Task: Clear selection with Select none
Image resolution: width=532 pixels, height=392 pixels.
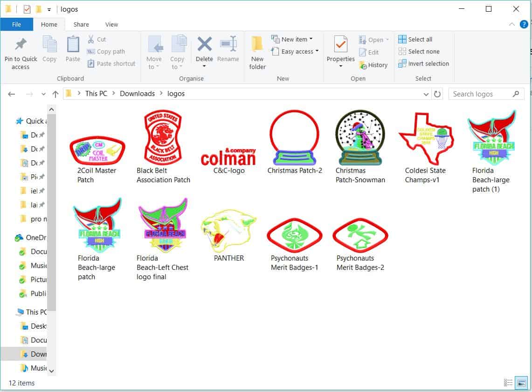Action: click(x=419, y=51)
